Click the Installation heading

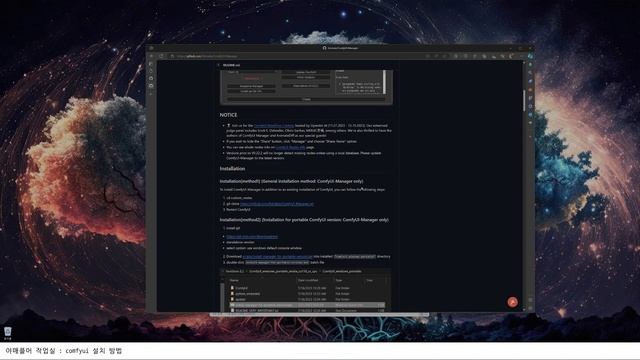pyautogui.click(x=232, y=169)
